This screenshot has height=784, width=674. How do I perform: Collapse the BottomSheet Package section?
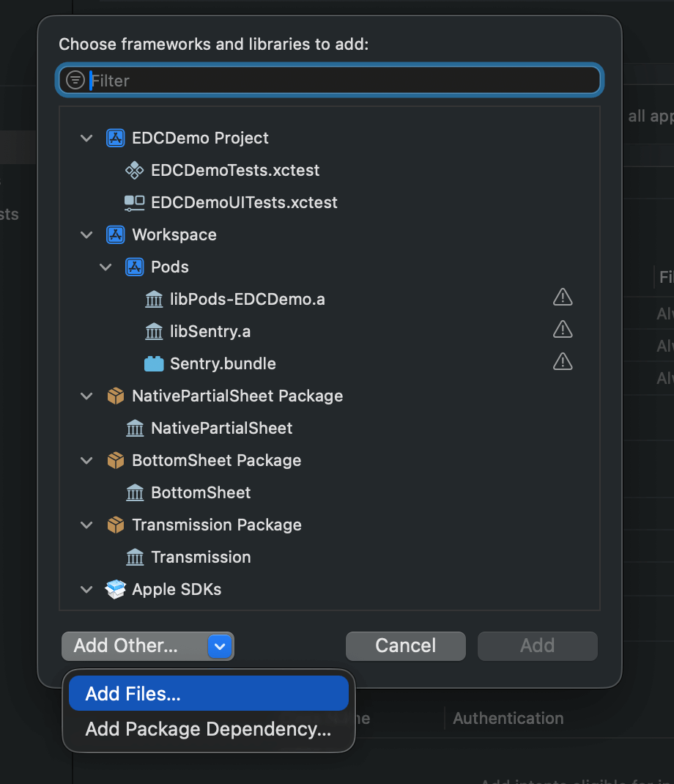pos(86,460)
